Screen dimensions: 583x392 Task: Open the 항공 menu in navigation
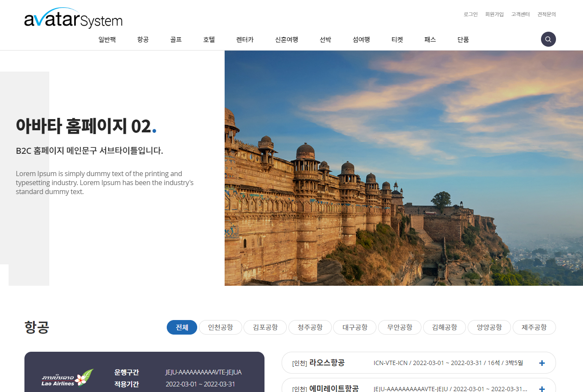click(143, 39)
